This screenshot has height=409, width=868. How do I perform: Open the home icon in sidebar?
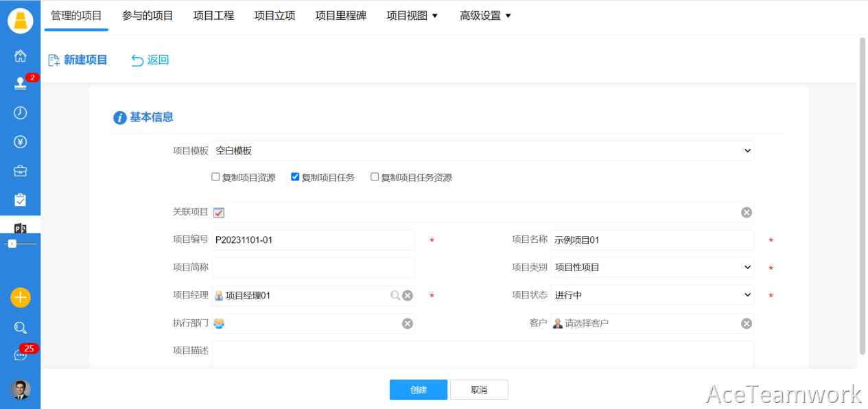(x=20, y=56)
